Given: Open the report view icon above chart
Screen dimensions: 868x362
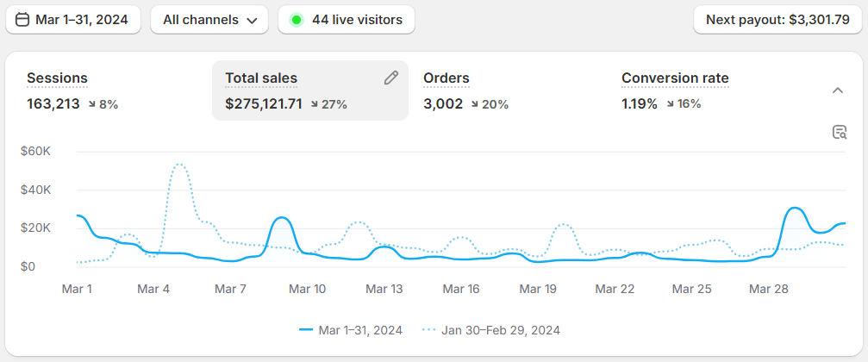Looking at the screenshot, I should [x=840, y=132].
